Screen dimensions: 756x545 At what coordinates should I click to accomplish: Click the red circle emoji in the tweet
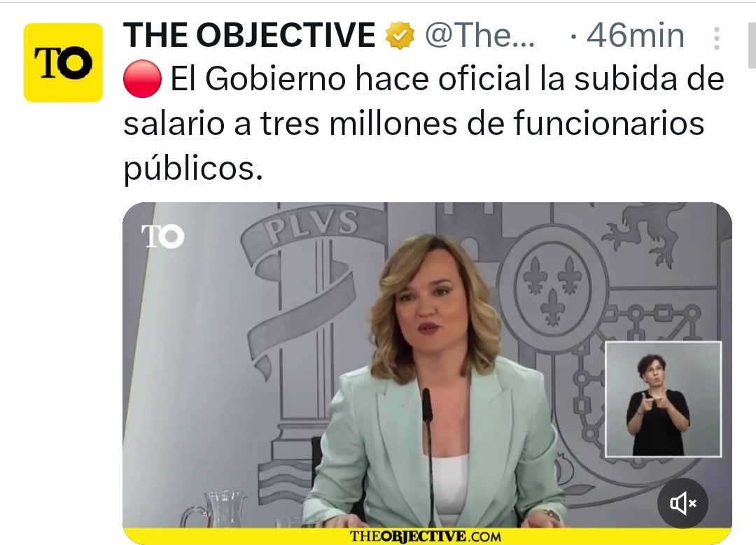142,79
